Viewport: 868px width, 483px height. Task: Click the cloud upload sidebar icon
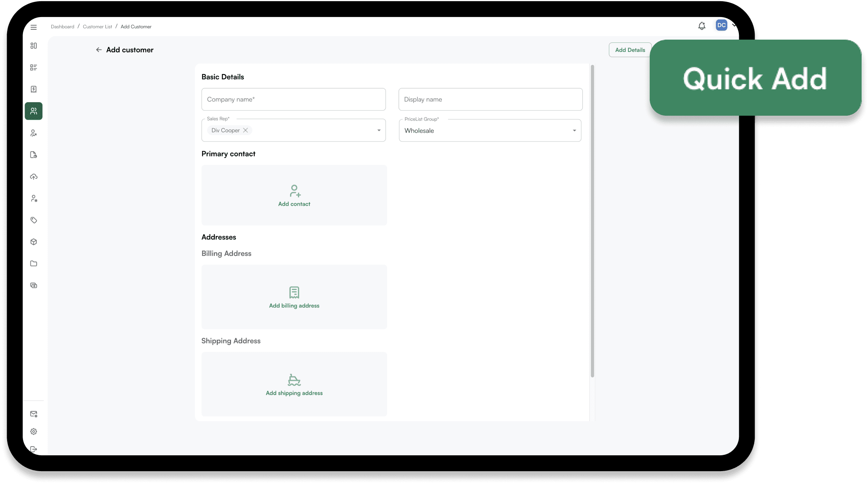tap(34, 177)
